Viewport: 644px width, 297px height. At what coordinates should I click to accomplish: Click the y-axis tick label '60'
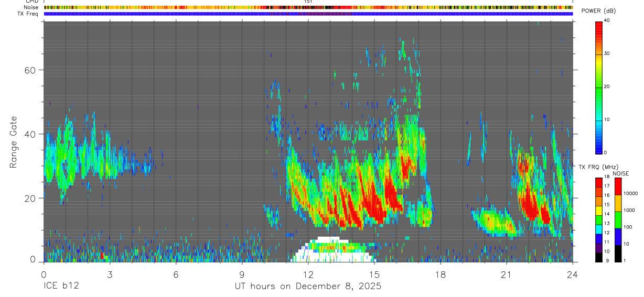click(x=30, y=70)
